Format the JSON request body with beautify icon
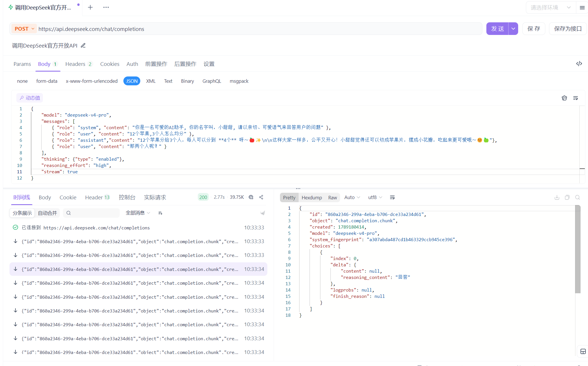This screenshot has width=588, height=366. click(x=564, y=98)
